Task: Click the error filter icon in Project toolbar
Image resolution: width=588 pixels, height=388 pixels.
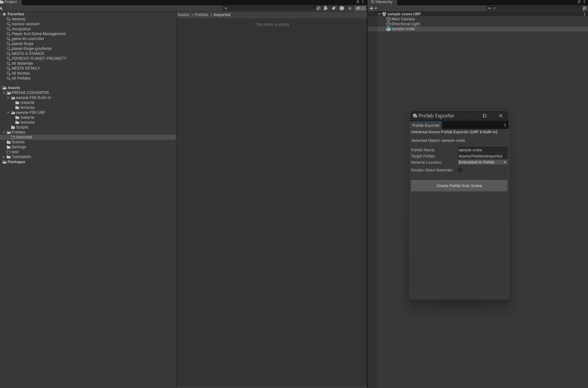Action: [x=342, y=8]
